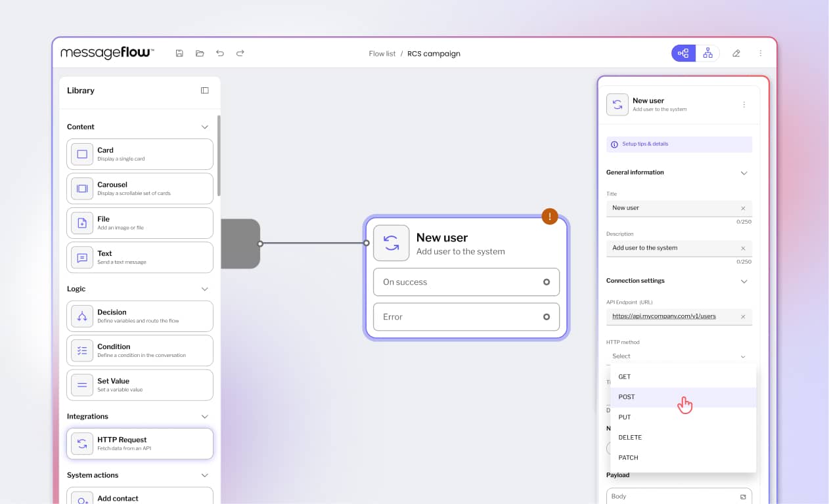Image resolution: width=829 pixels, height=504 pixels.
Task: Click the save flow icon in toolbar
Action: point(179,53)
